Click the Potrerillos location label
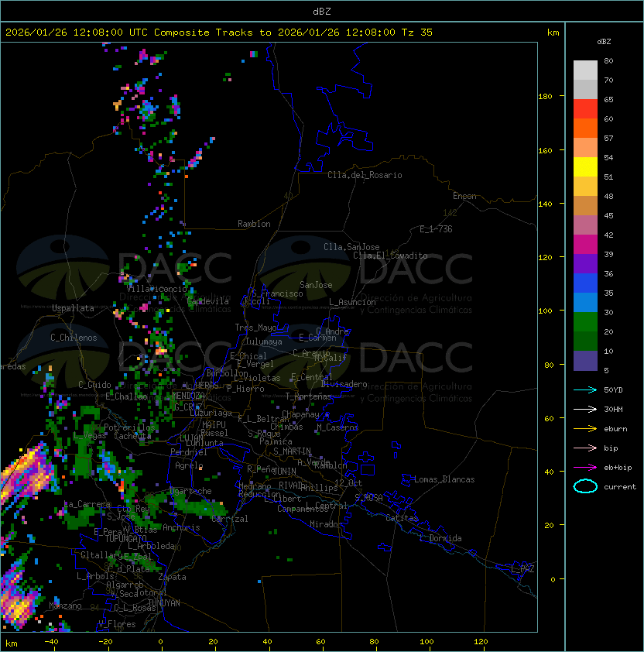Image resolution: width=644 pixels, height=652 pixels. [129, 427]
